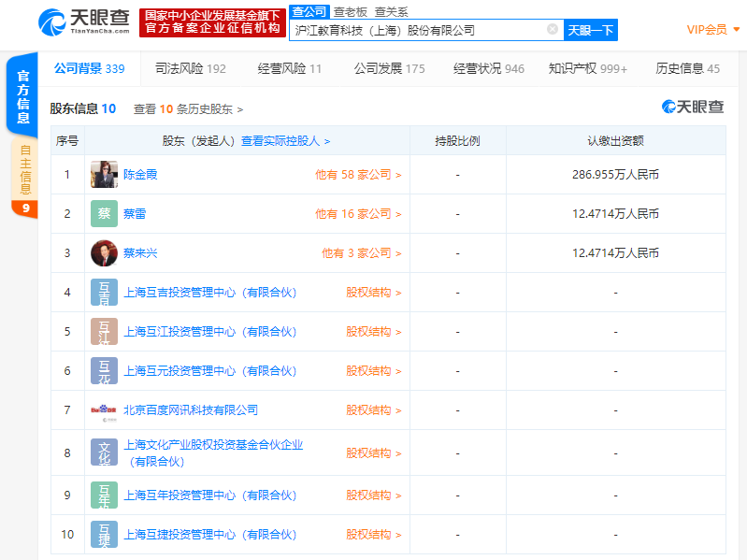Click the 认缴出资额 column header

pyautogui.click(x=615, y=141)
